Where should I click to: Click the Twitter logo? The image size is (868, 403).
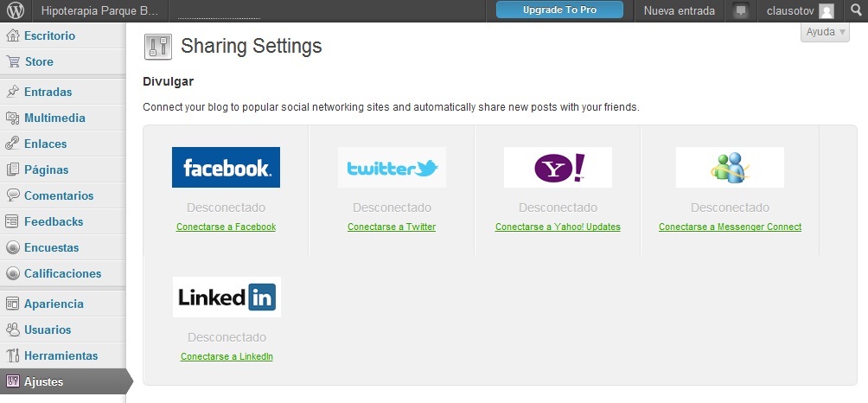point(392,168)
